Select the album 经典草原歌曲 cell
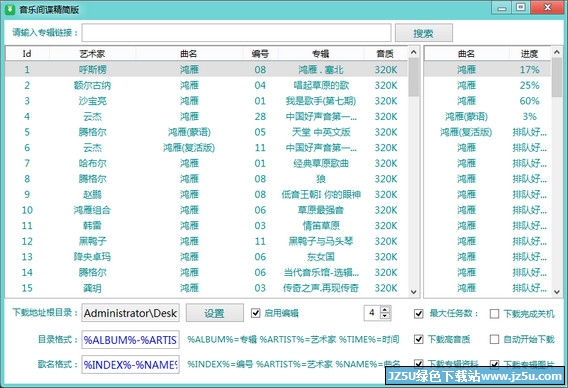Viewport: 568px width, 388px height. 321,163
